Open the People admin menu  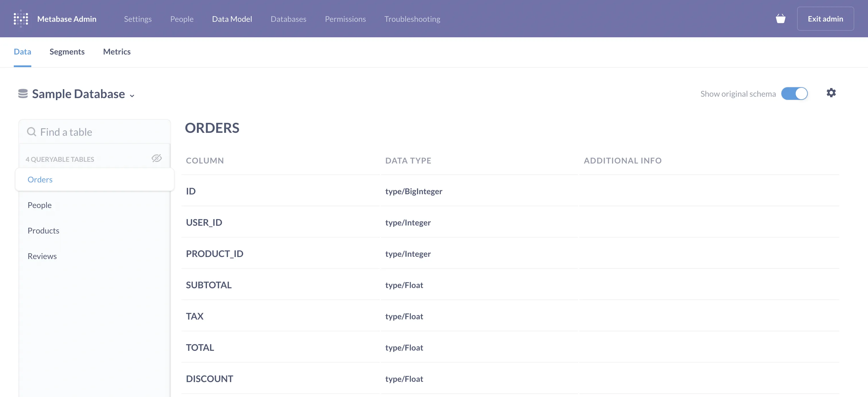pos(182,19)
